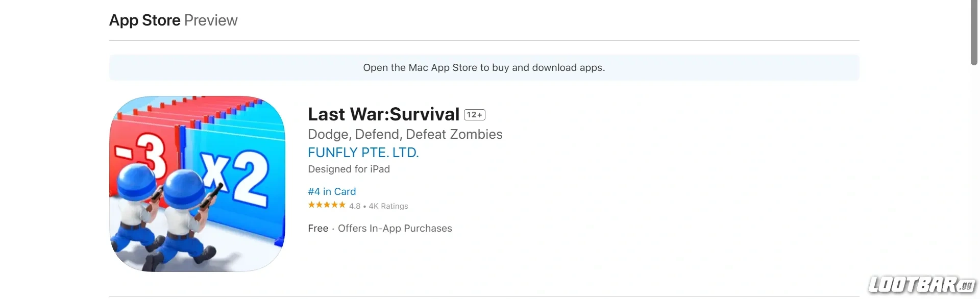Click the Designed for iPad text
980x299 pixels.
click(349, 169)
